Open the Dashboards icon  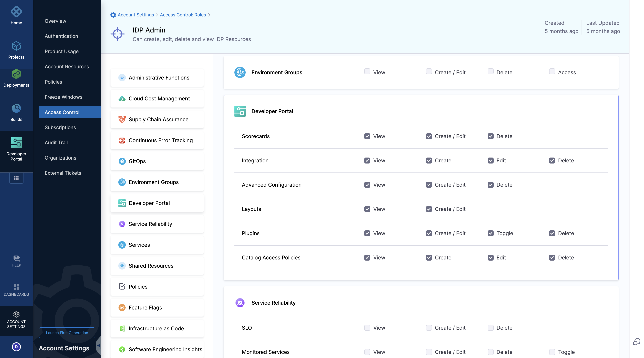point(16,287)
